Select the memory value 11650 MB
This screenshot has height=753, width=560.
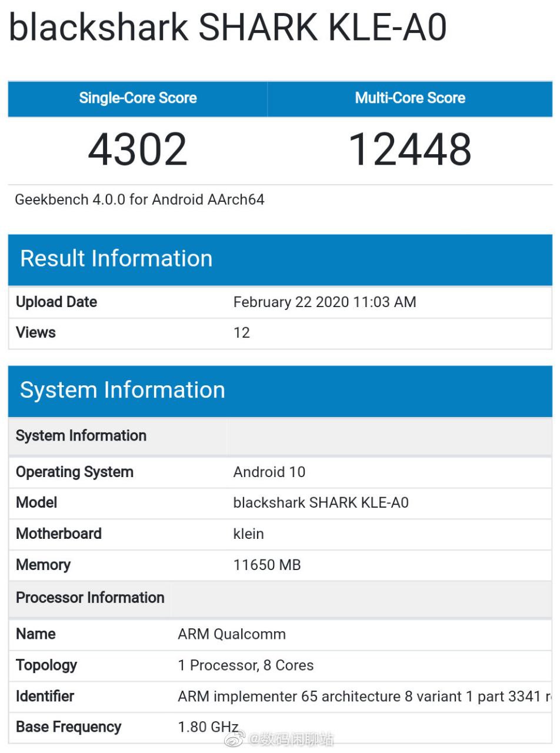267,565
